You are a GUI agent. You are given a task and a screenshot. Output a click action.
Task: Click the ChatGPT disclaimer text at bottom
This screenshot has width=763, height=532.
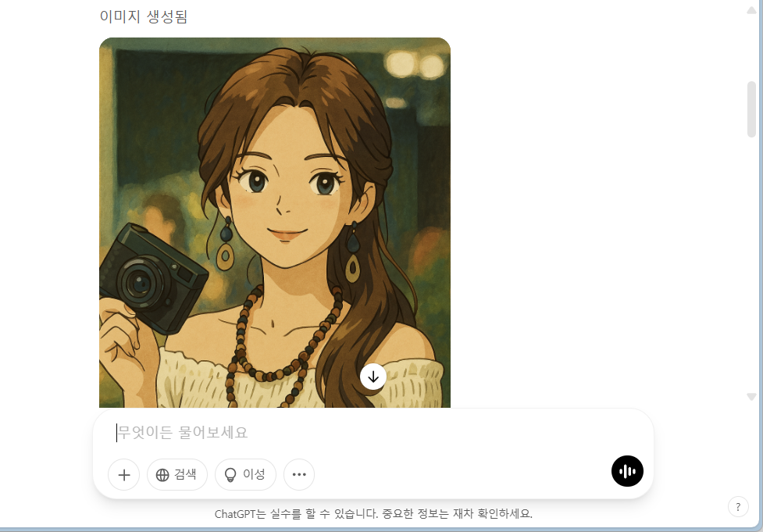373,514
